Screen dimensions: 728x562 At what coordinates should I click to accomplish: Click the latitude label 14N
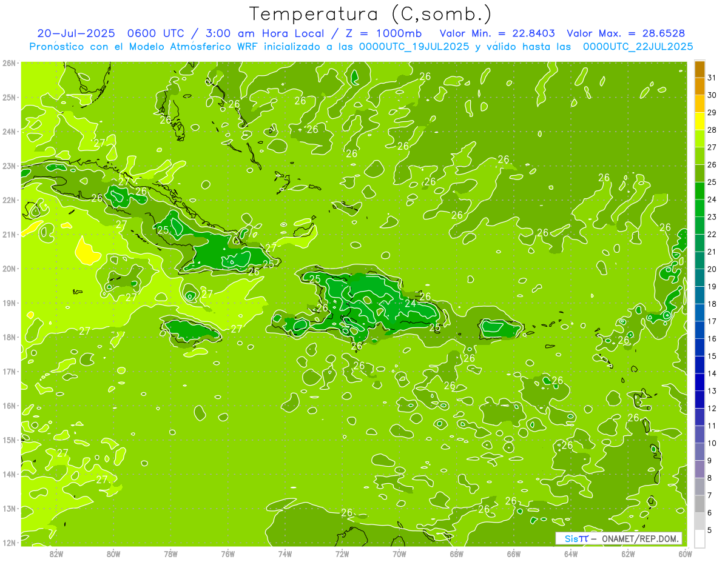pyautogui.click(x=8, y=474)
